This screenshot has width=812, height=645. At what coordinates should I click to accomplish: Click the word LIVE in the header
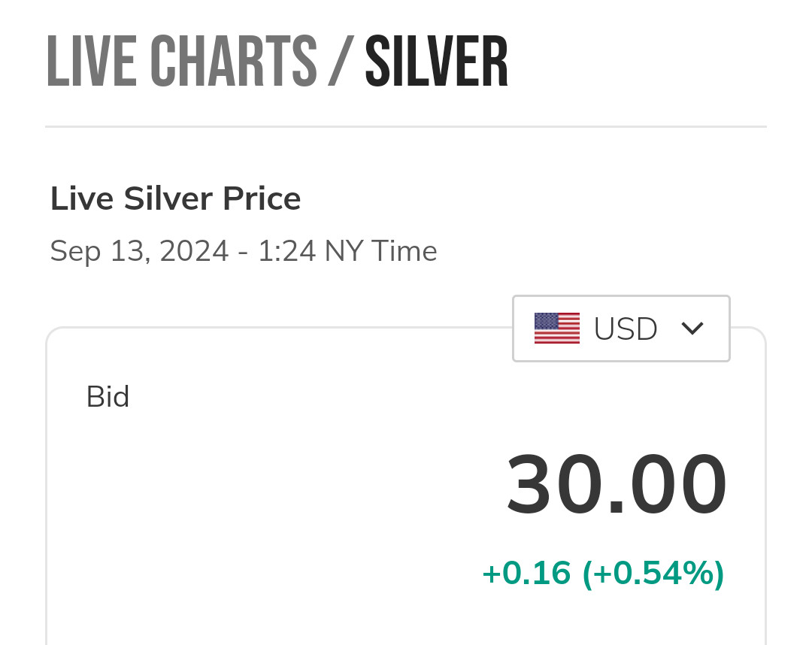point(90,62)
